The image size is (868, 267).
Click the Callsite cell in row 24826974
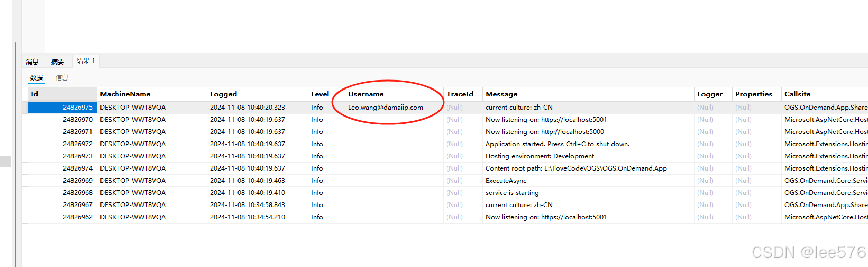825,168
